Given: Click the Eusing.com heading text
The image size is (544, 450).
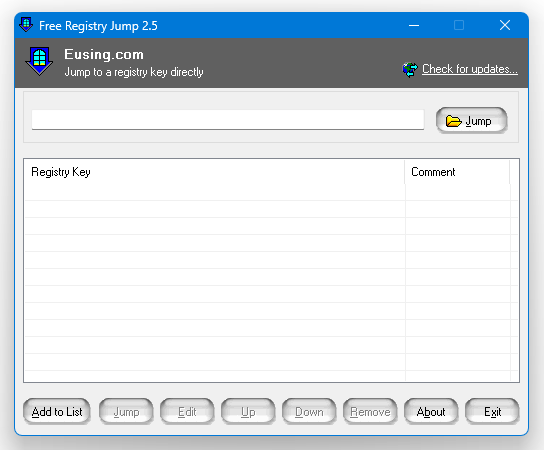Looking at the screenshot, I should tap(104, 54).
